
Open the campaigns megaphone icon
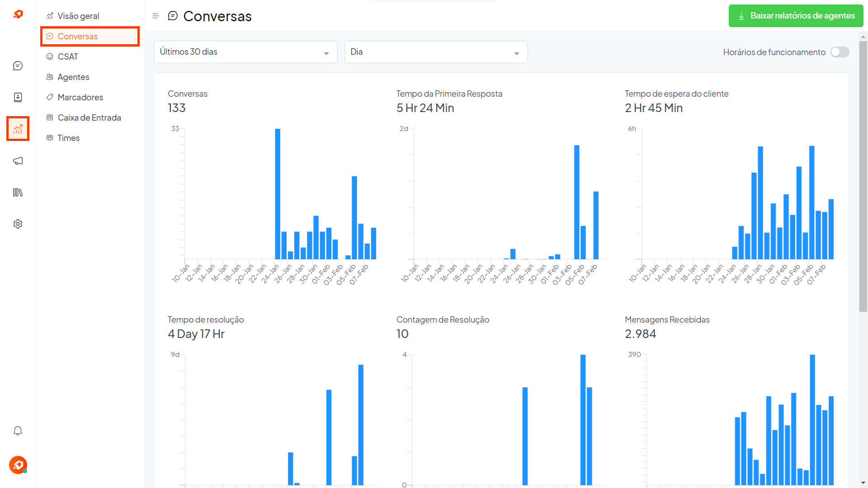pos(18,161)
